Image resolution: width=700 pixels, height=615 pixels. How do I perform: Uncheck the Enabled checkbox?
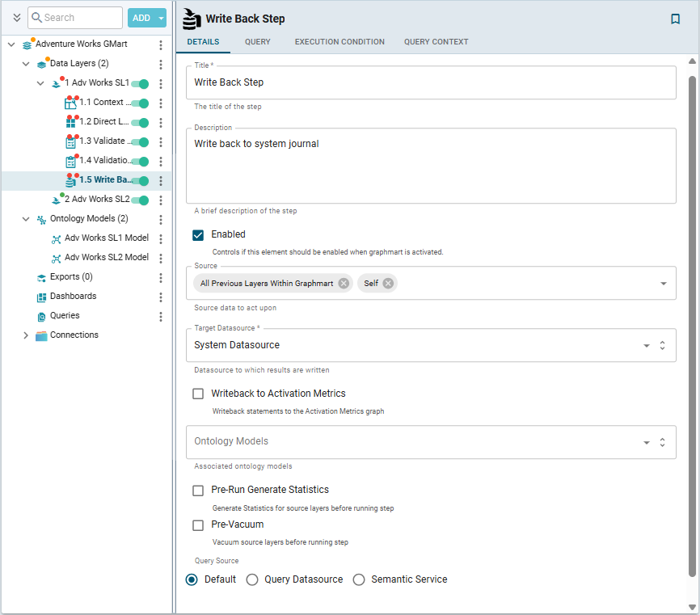[x=198, y=235]
